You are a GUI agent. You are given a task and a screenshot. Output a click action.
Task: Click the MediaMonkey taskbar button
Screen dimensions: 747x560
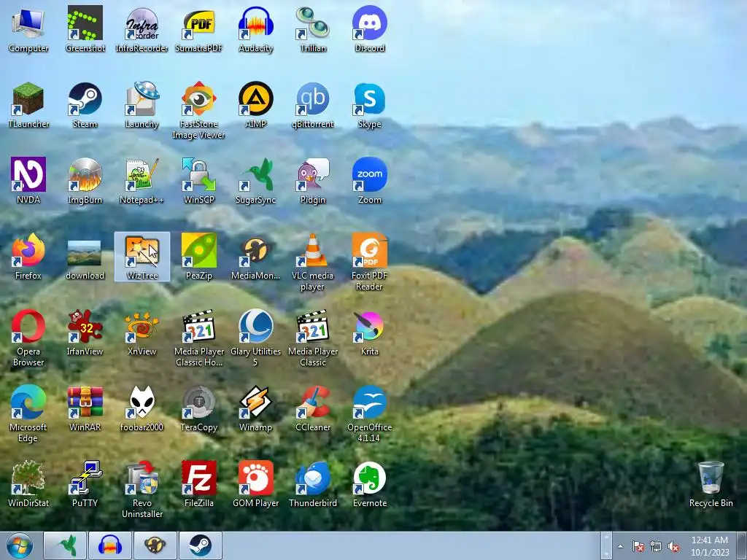155,545
